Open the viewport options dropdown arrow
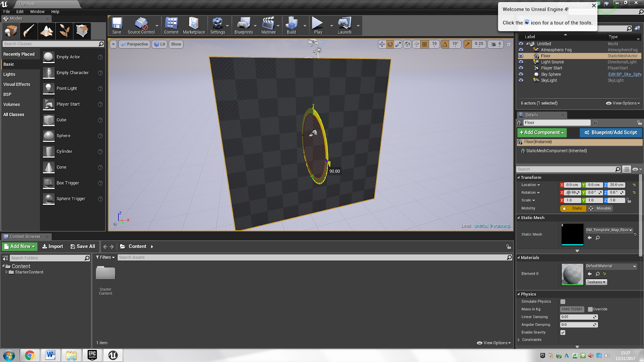Image resolution: width=644 pixels, height=362 pixels. click(x=114, y=44)
